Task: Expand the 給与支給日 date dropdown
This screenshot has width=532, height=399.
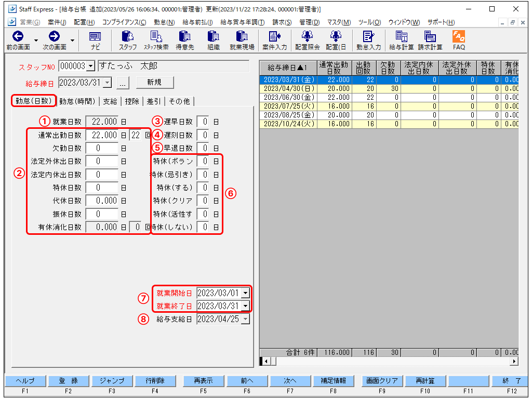Action: point(245,318)
